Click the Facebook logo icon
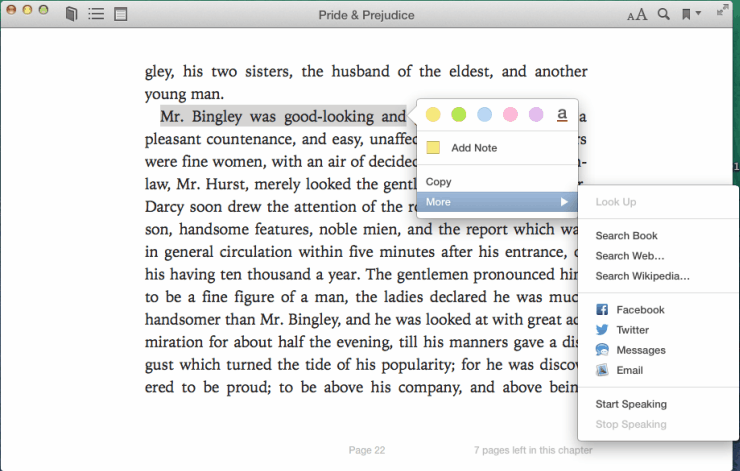This screenshot has height=471, width=740. [602, 310]
